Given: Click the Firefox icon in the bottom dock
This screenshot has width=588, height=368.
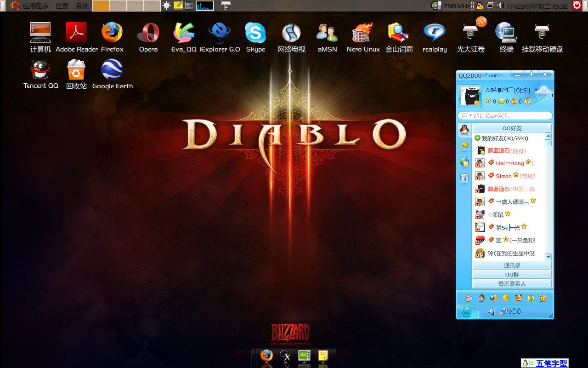Looking at the screenshot, I should coord(266,356).
